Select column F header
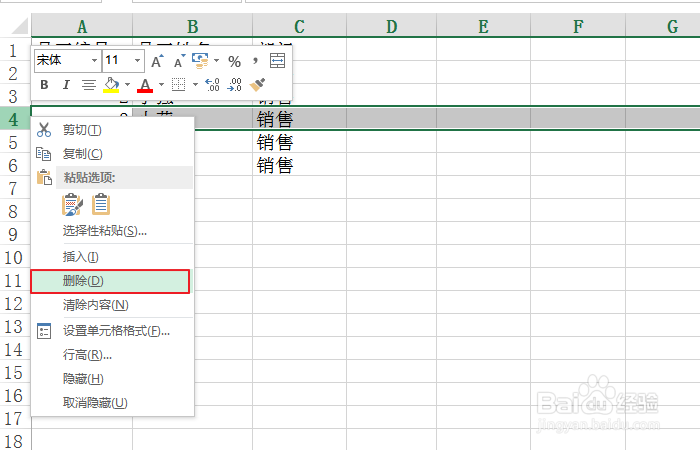 pos(578,26)
